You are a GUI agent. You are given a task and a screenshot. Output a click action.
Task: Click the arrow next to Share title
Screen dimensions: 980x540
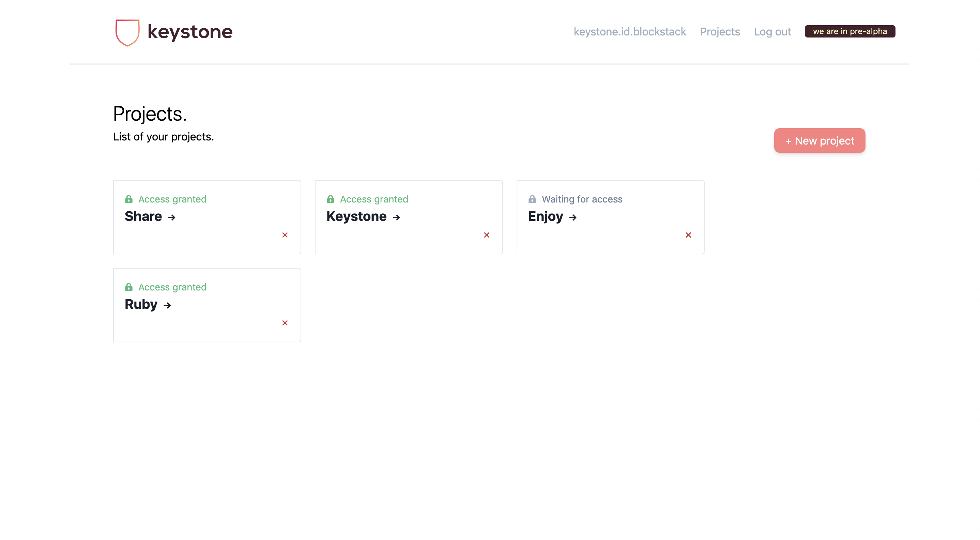point(172,217)
